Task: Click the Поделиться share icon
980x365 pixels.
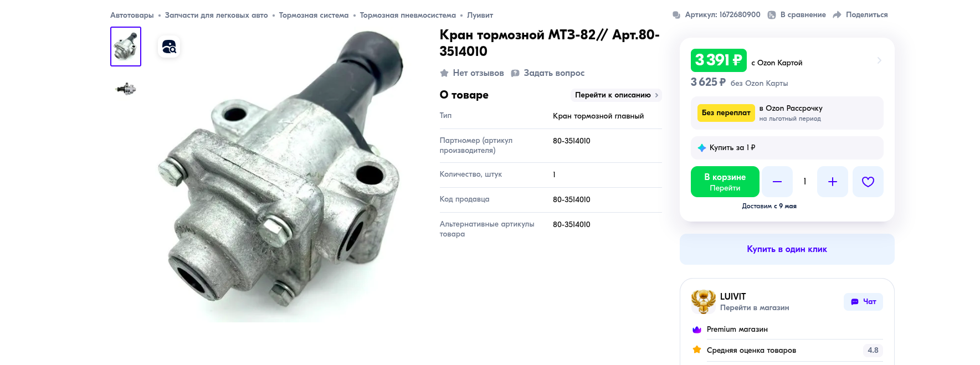Action: (837, 15)
